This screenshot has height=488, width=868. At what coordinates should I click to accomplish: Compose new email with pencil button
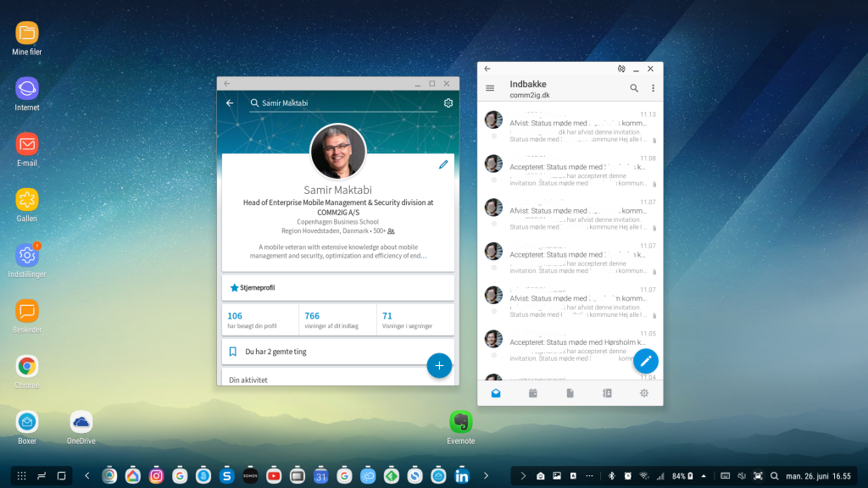click(x=645, y=361)
